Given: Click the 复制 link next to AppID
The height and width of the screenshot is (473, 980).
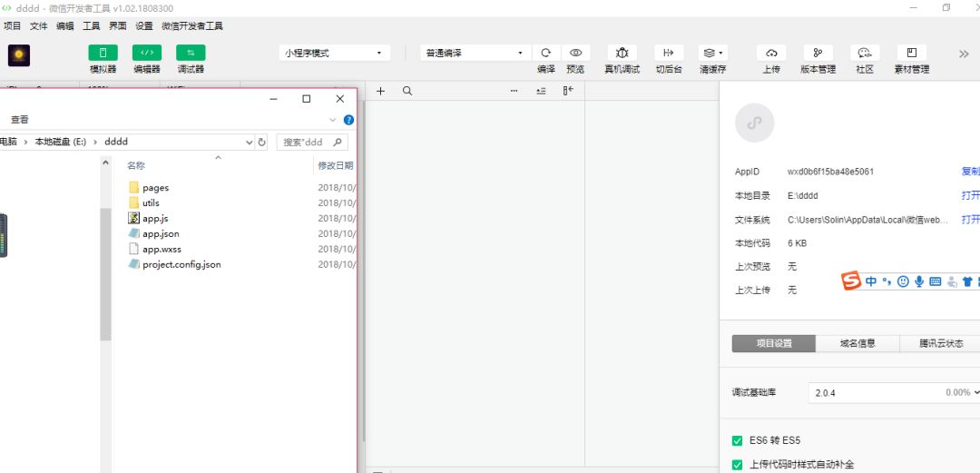Looking at the screenshot, I should pos(971,172).
